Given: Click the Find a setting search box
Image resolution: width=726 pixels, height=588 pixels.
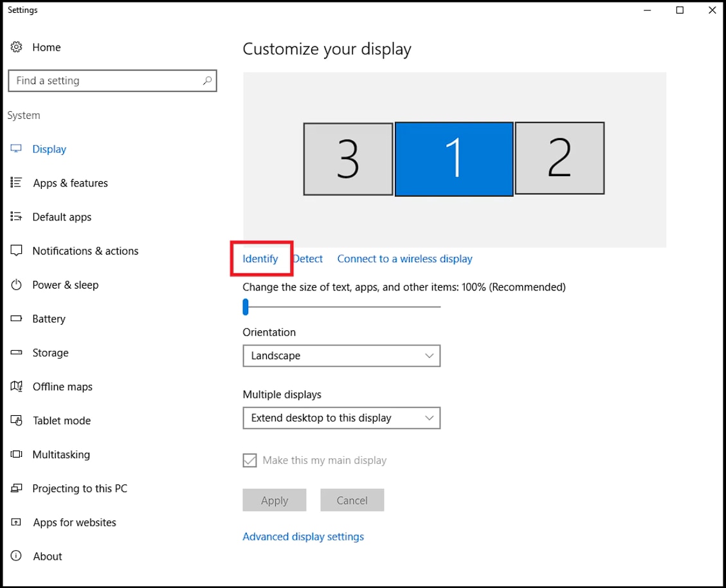Looking at the screenshot, I should [113, 80].
